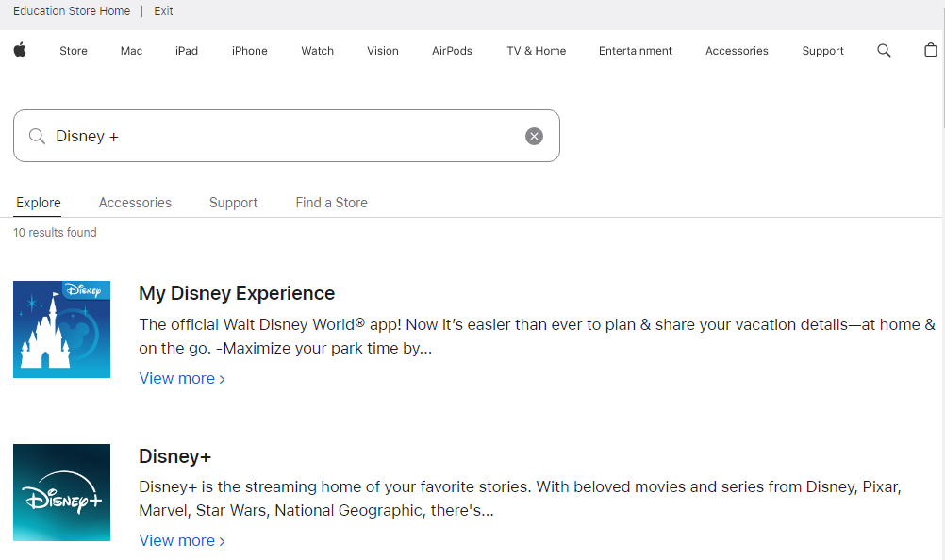
Task: Open the iPhone navigation menu
Action: coord(249,51)
